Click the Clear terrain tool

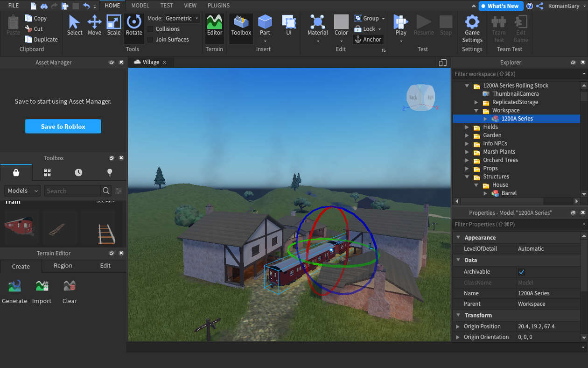[70, 291]
